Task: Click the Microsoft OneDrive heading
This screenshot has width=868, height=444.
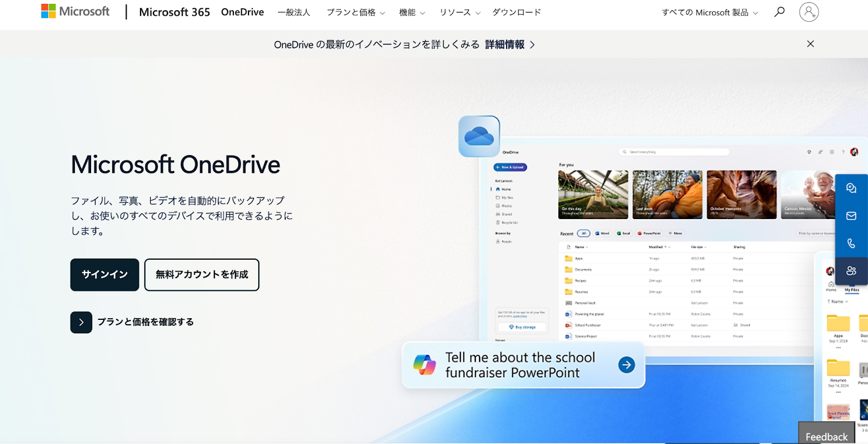Action: [176, 165]
